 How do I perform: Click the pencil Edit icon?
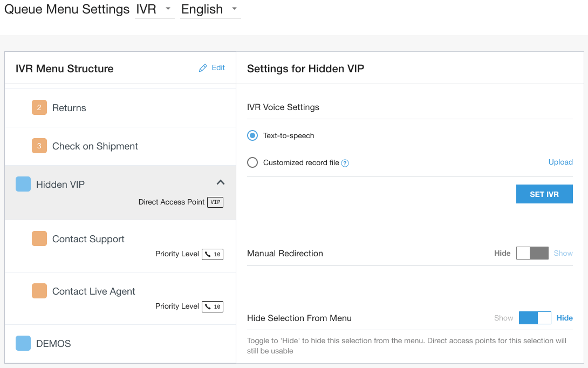point(203,68)
